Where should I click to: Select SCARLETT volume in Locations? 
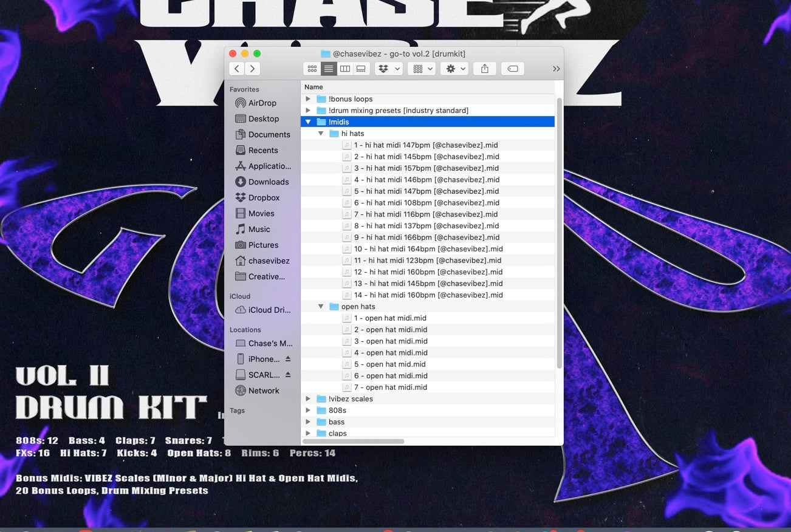(258, 375)
